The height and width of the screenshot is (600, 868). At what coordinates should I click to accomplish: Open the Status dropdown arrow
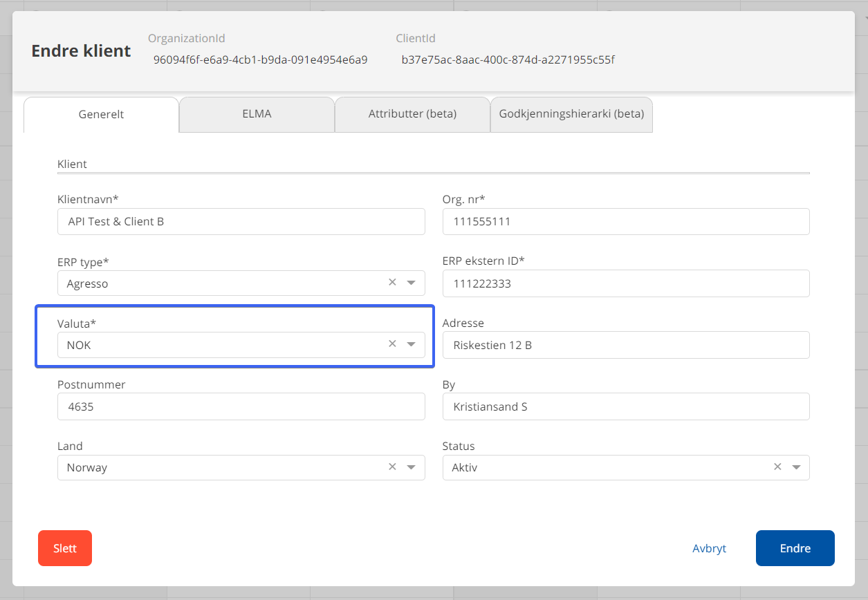tap(797, 467)
